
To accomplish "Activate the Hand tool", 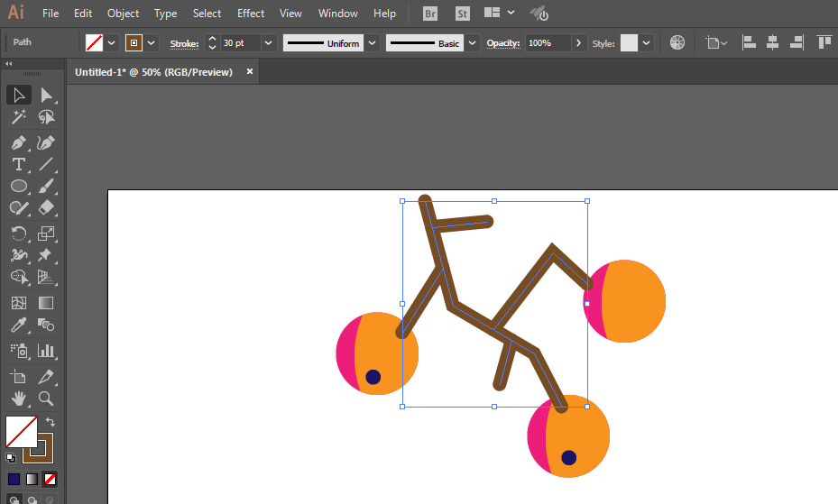I will coord(19,399).
